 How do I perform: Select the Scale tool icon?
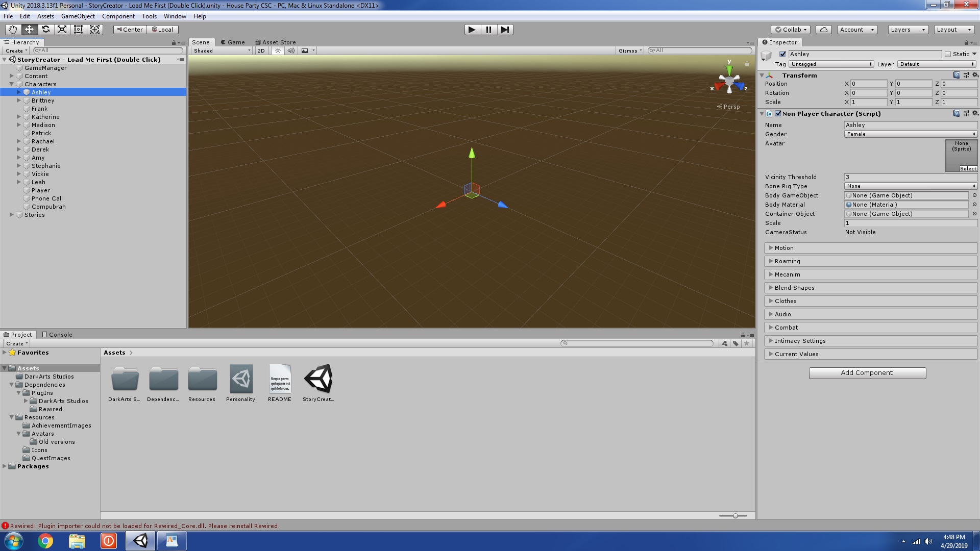[62, 30]
